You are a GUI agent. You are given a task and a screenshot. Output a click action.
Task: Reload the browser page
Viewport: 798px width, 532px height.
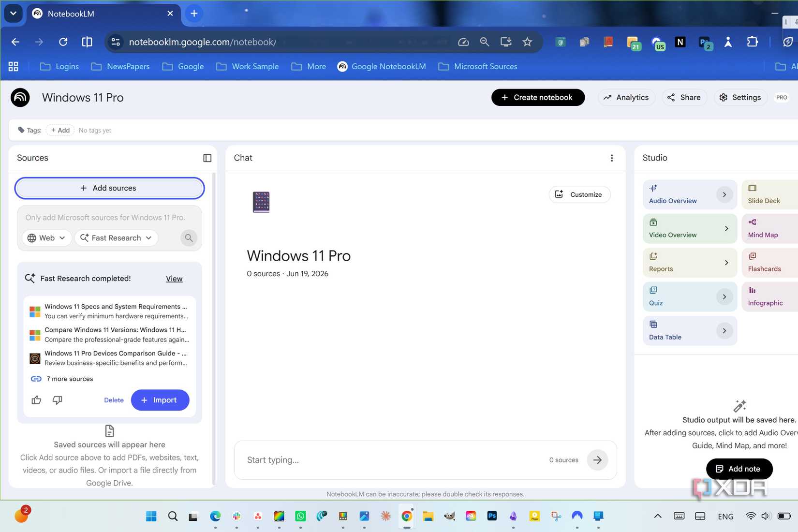(63, 42)
